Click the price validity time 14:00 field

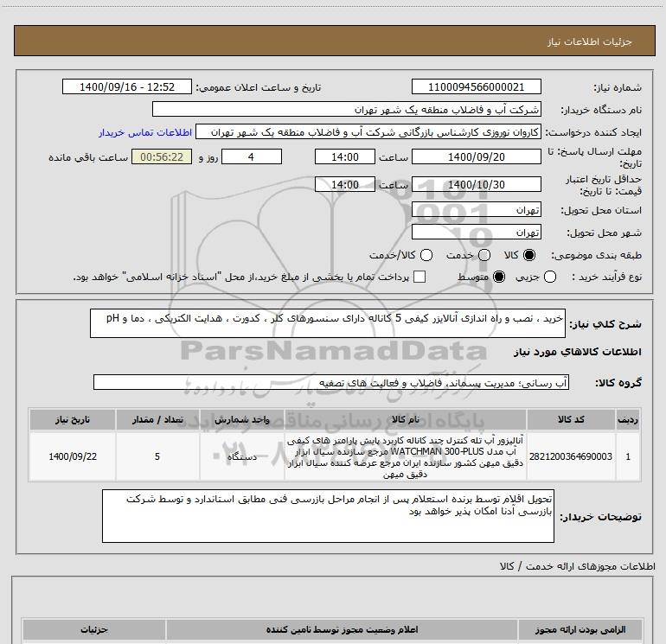click(345, 184)
